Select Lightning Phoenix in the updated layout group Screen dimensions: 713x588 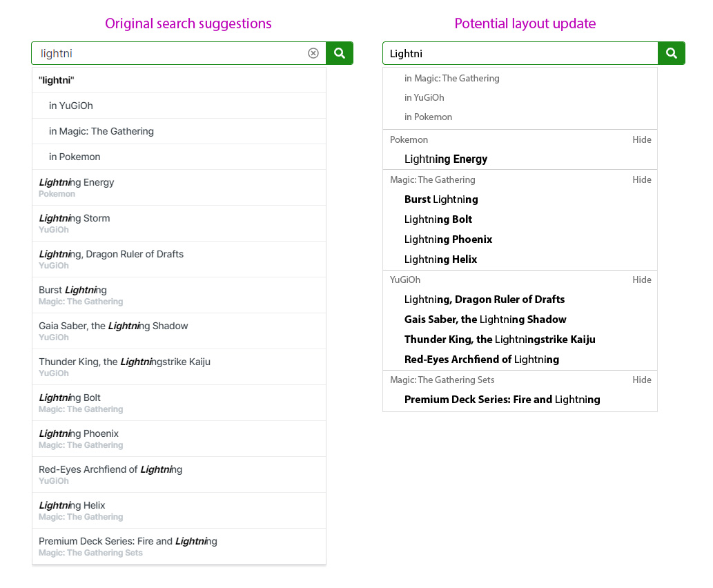pyautogui.click(x=448, y=239)
